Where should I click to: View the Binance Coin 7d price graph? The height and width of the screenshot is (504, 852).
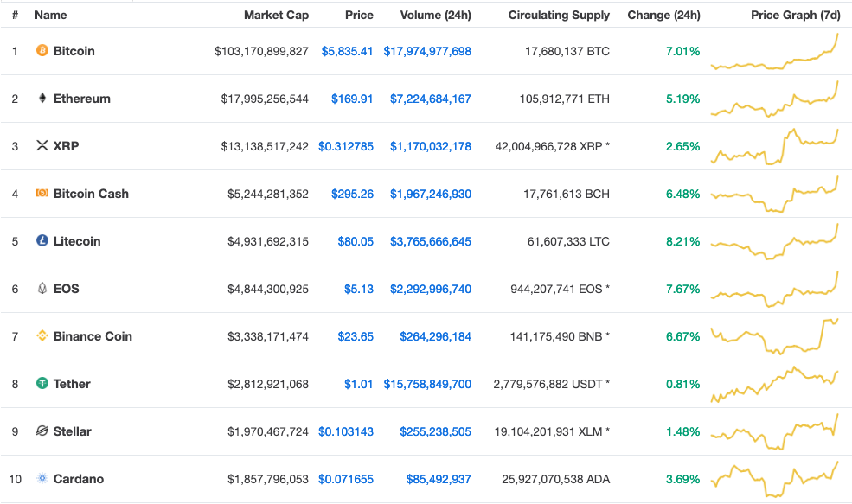coord(775,337)
